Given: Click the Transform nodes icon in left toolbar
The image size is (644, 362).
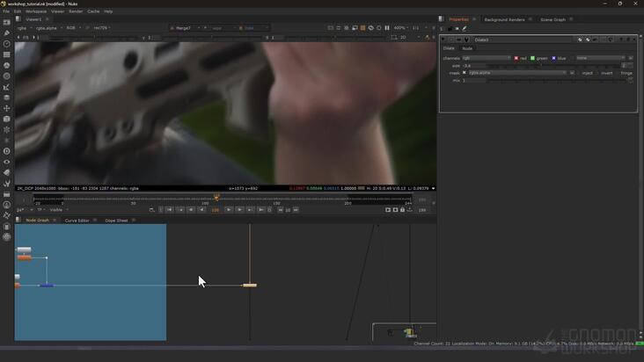Looking at the screenshot, I should pyautogui.click(x=6, y=108).
